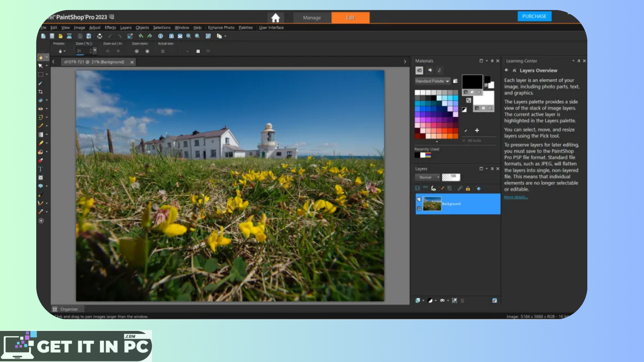Screen dimensions: 644x362
Task: Click the black foreground material swatch
Action: pos(472,81)
